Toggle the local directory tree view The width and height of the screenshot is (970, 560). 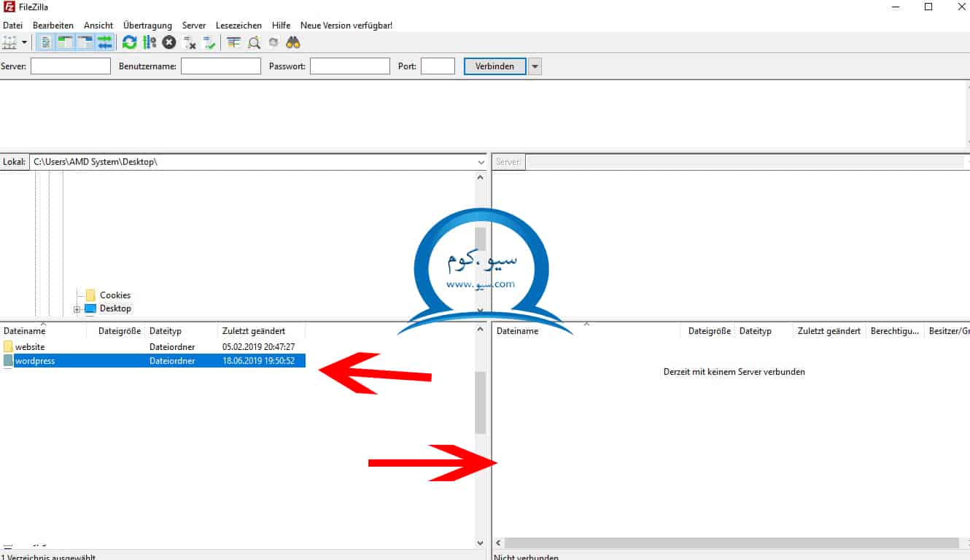tap(66, 42)
